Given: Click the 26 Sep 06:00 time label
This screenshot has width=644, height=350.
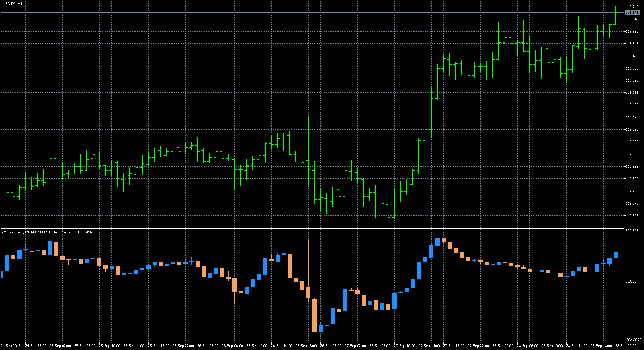Looking at the screenshot, I should click(x=232, y=346).
